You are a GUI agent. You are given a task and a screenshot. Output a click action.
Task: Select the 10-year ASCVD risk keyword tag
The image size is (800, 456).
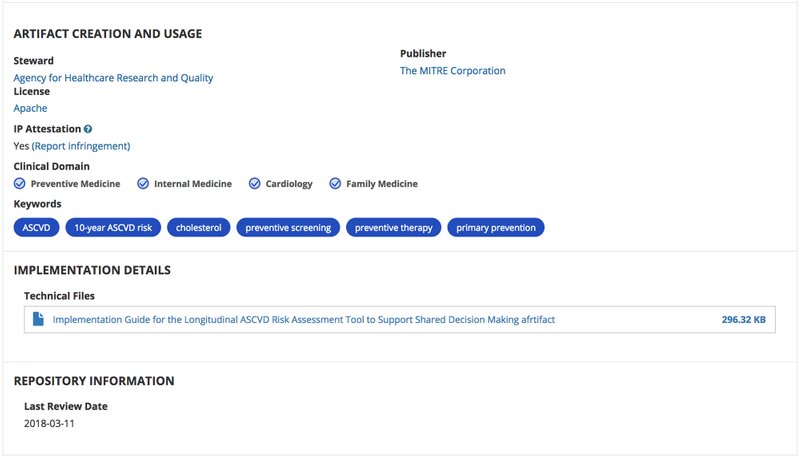click(113, 227)
